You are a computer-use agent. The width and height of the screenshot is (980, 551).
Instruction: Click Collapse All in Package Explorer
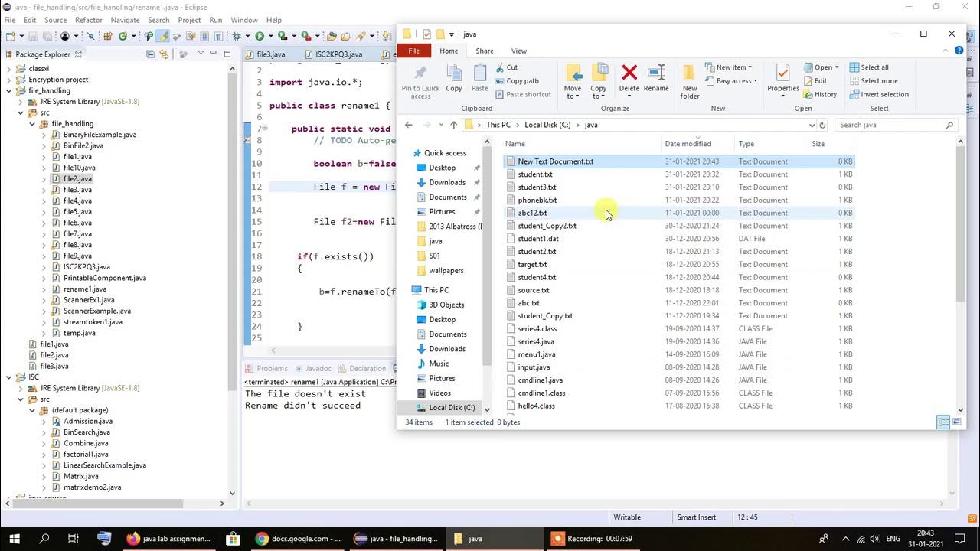(150, 54)
